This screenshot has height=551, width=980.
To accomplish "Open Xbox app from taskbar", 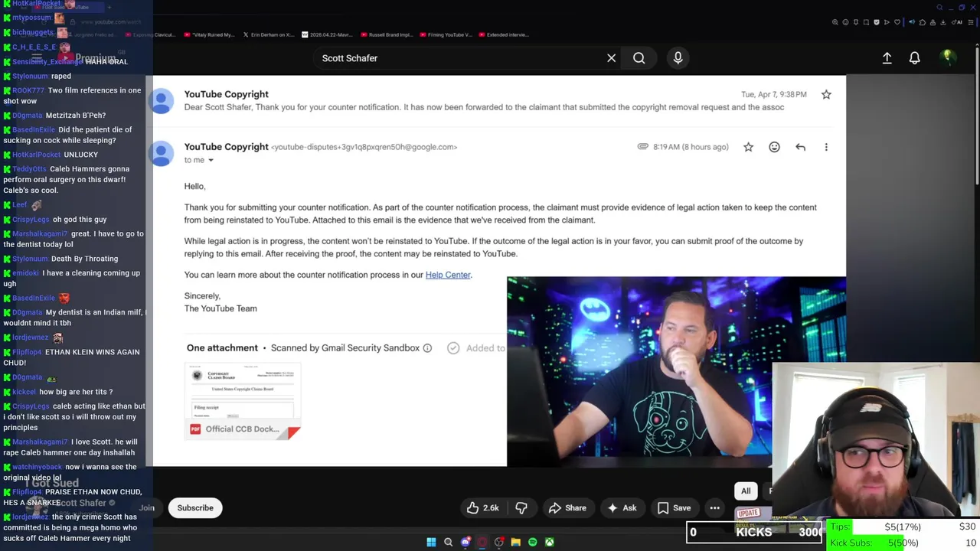I will [x=550, y=543].
